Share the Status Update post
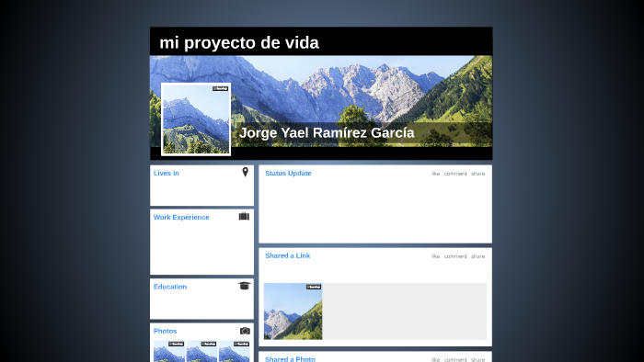 (x=478, y=174)
